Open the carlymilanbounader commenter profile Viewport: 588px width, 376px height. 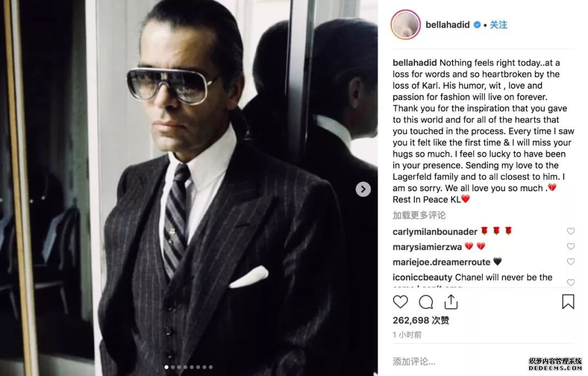(435, 232)
